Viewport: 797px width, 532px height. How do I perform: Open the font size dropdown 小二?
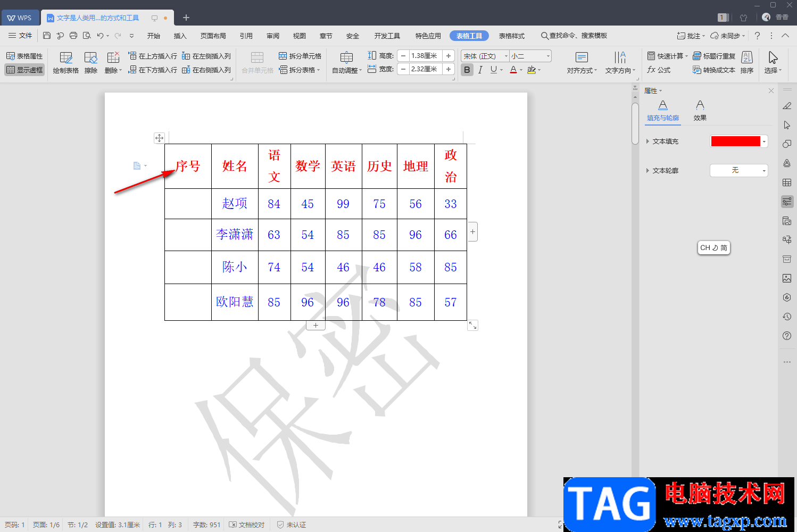pyautogui.click(x=548, y=56)
